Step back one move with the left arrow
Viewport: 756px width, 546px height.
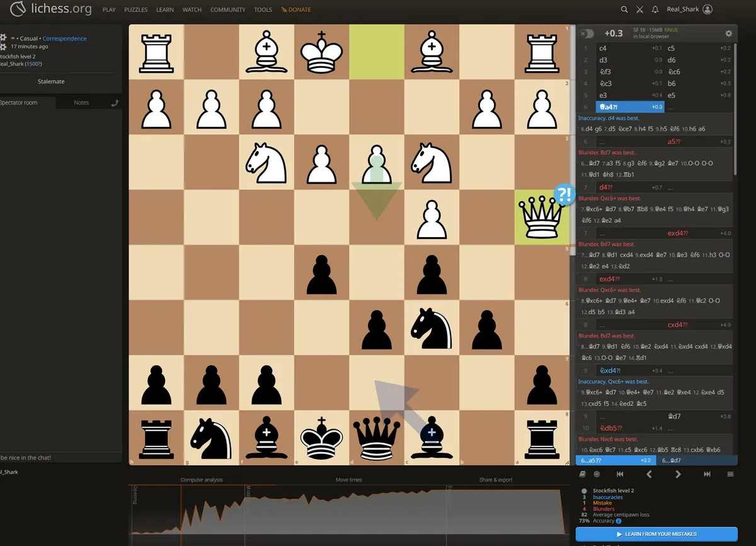648,473
